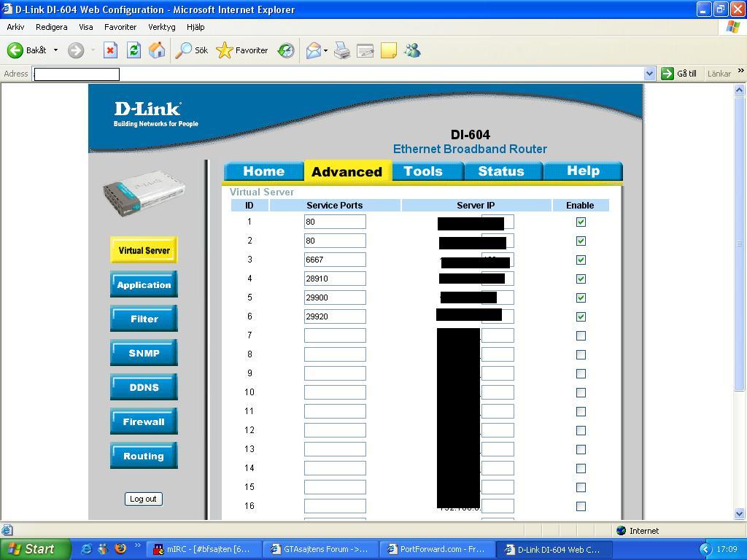Uncheck Enable box for port 6667
This screenshot has height=560, width=747.
(581, 260)
